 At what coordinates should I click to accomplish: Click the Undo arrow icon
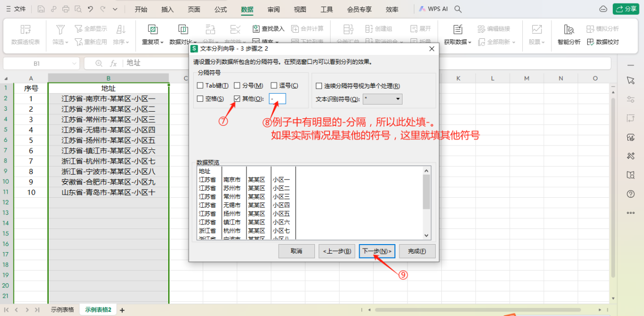(91, 9)
